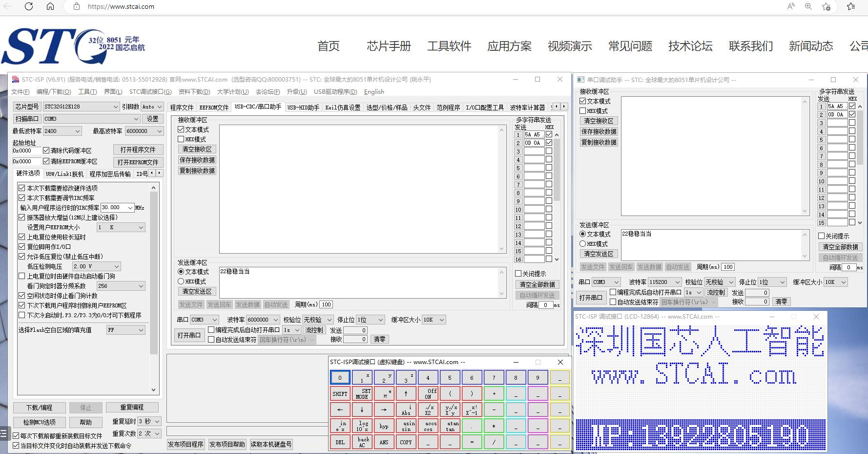Click the right arrow key on virtual keyboard

[384, 410]
